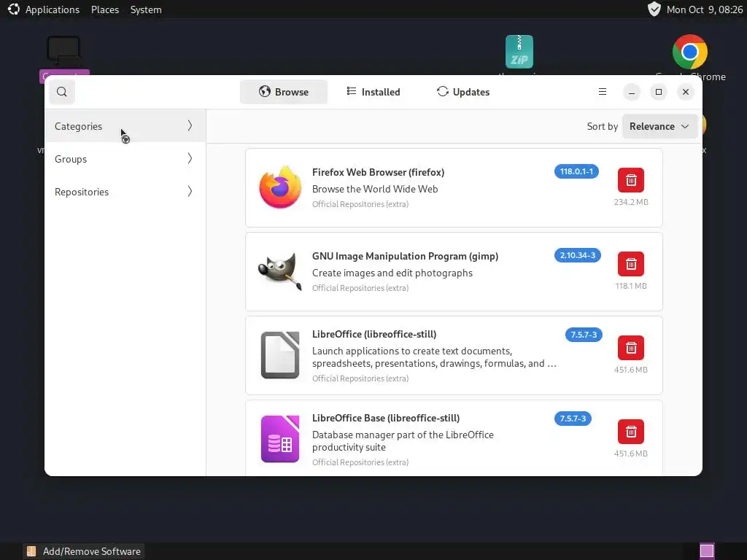This screenshot has width=747, height=560.
Task: Click the clock showing Mon Oct 9
Action: [705, 9]
